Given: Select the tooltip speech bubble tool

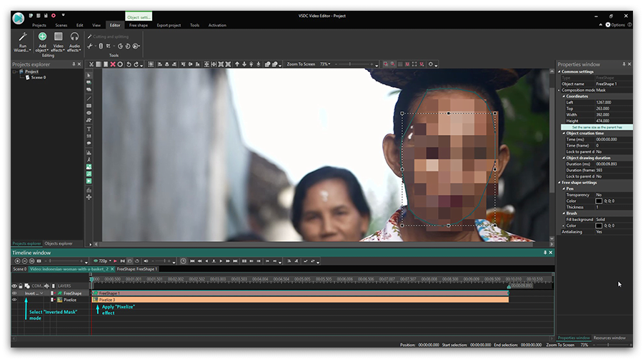Looking at the screenshot, I should pos(89,143).
